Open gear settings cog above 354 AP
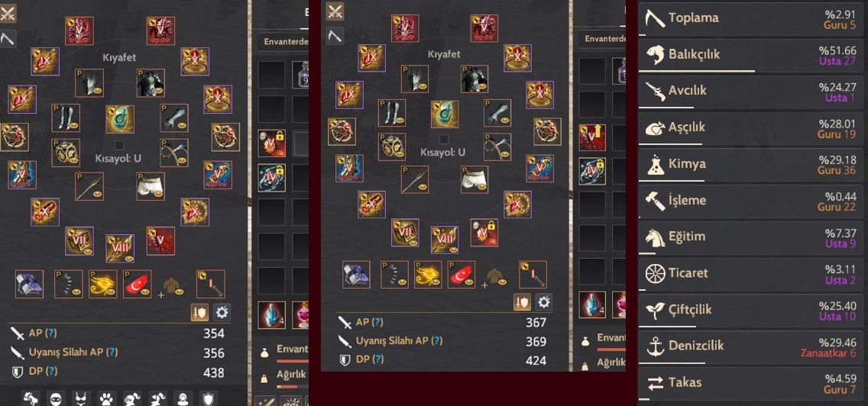 tap(222, 313)
